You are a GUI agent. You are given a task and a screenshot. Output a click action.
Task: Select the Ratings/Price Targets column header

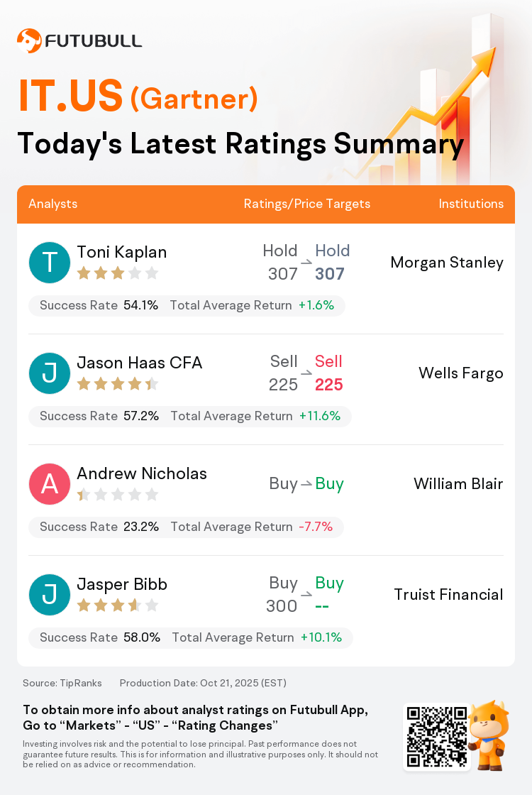307,204
